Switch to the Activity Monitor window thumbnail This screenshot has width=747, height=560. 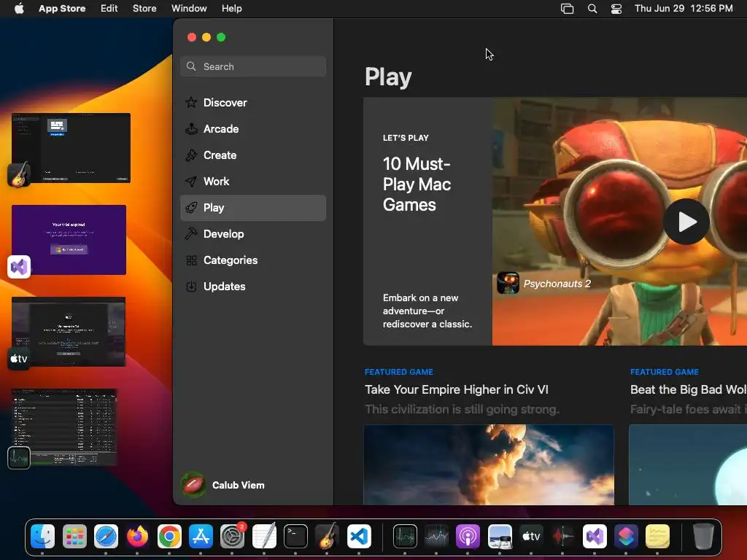pyautogui.click(x=64, y=427)
